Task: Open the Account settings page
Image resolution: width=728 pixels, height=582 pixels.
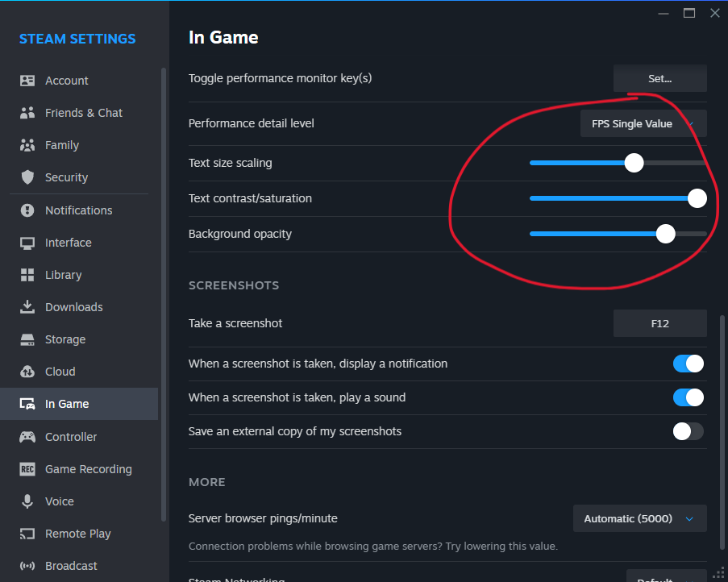Action: click(79, 81)
